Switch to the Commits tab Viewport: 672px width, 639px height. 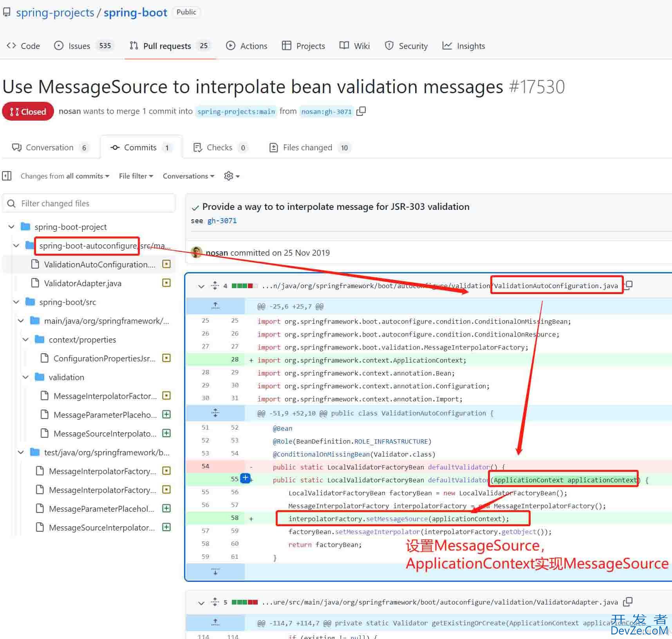click(x=141, y=148)
